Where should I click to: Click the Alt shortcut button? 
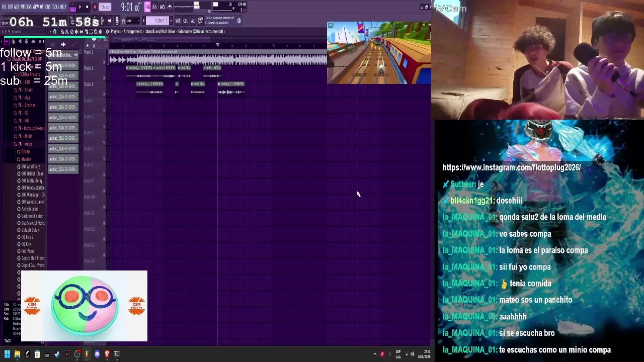tap(193, 21)
